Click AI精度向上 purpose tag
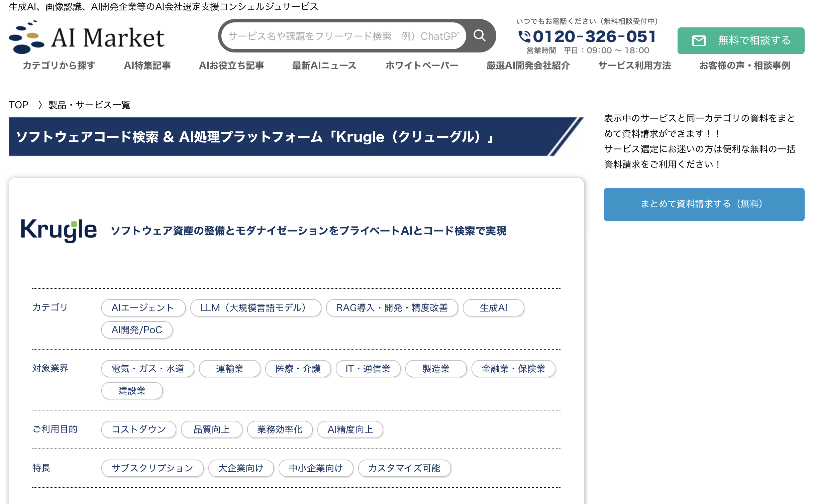 coord(350,429)
